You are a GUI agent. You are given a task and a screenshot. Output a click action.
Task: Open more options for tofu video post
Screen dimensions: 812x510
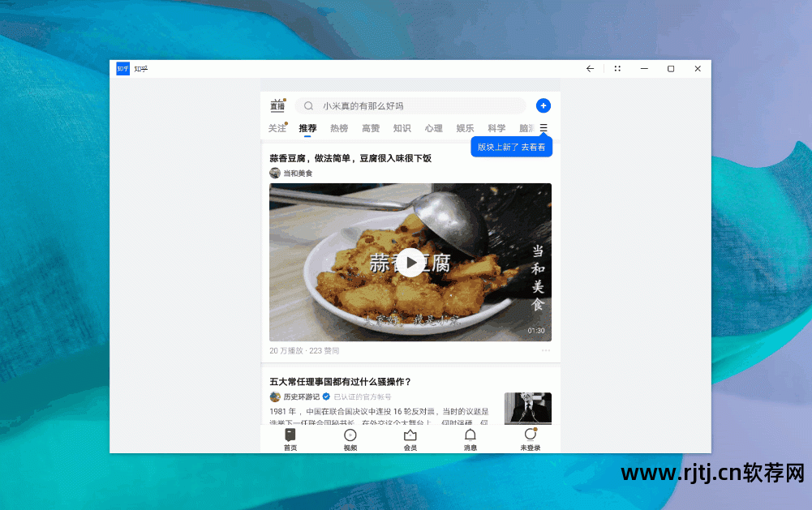pyautogui.click(x=546, y=350)
